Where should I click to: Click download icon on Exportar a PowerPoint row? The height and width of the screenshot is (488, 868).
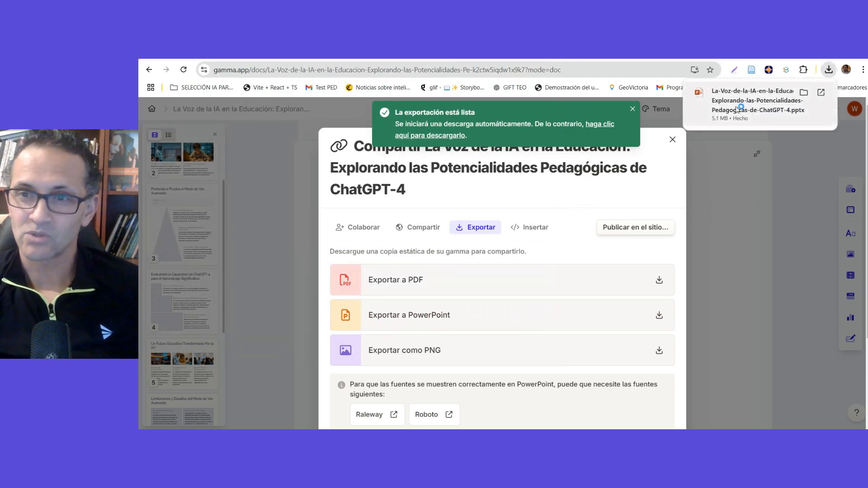(x=659, y=315)
